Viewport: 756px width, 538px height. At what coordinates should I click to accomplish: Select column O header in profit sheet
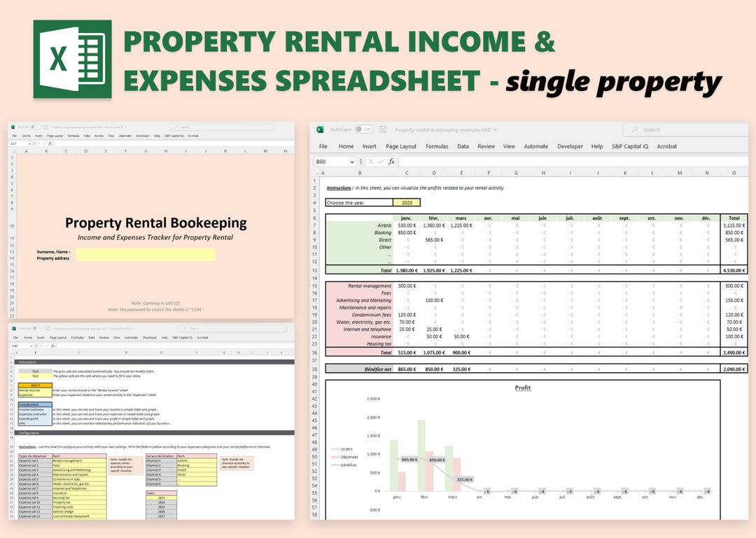(734, 173)
